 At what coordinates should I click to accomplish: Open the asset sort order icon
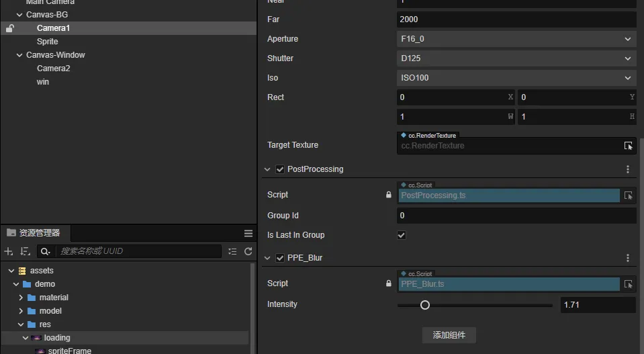coord(26,251)
